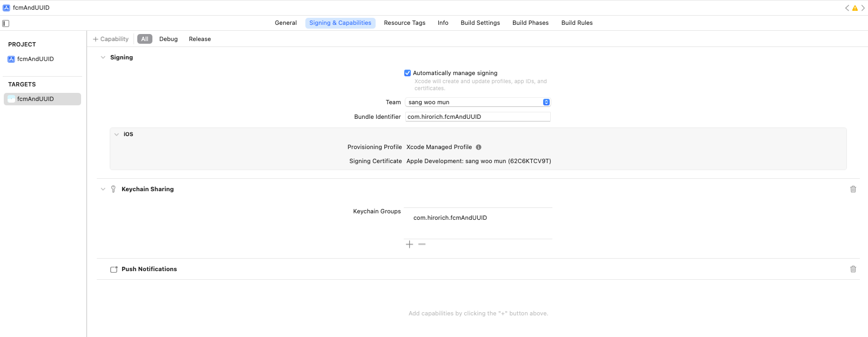
Task: Click the fcmAndUUID window title text
Action: coord(31,8)
